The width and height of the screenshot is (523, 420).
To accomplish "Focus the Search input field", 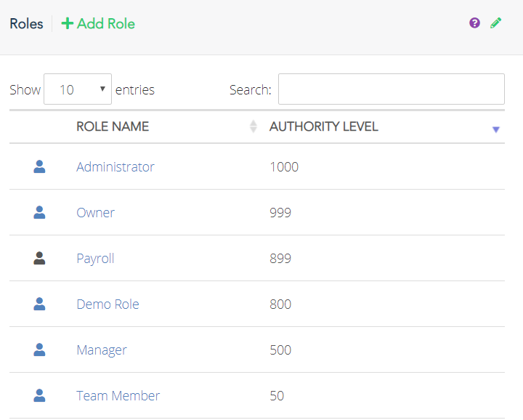I will [392, 89].
